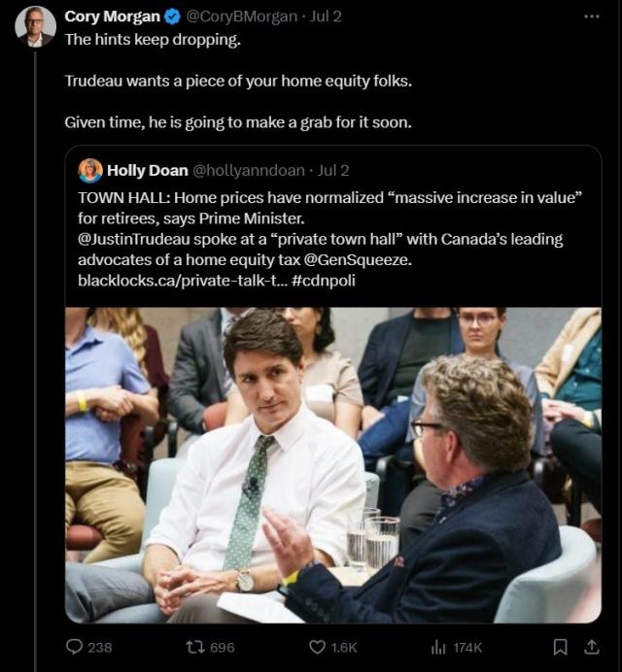Click the Holly Doan display name
Screen dimensions: 622x672
point(148,171)
